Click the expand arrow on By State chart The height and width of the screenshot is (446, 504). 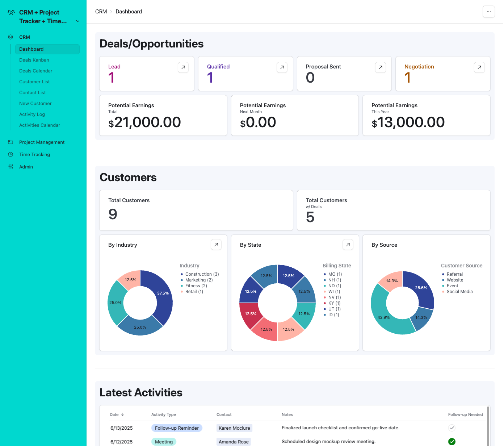click(x=348, y=245)
